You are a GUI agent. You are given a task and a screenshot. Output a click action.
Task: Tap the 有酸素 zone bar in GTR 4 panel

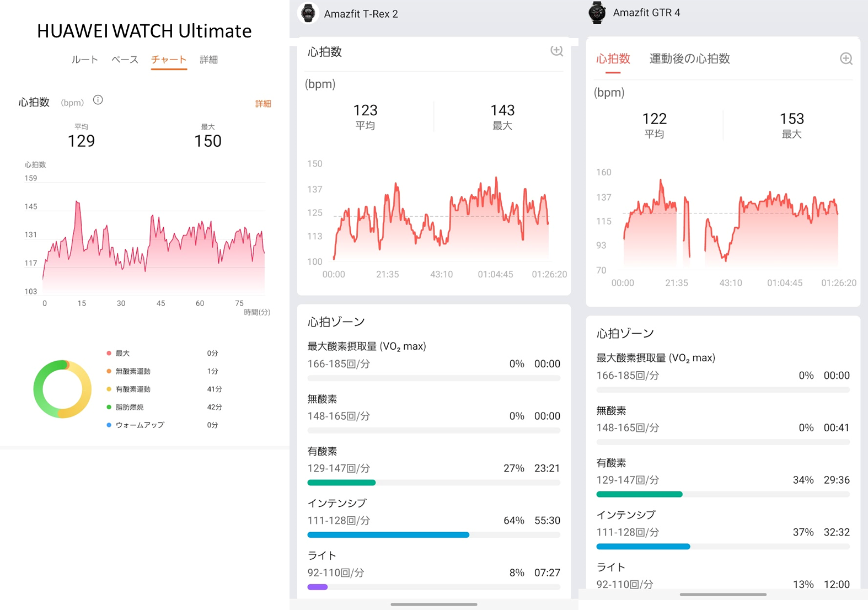(x=723, y=494)
